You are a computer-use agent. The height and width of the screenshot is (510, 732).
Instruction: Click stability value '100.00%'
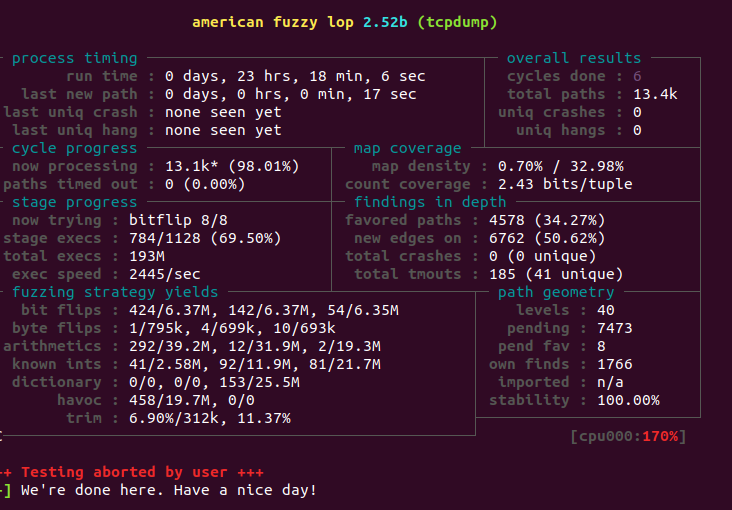(x=628, y=400)
